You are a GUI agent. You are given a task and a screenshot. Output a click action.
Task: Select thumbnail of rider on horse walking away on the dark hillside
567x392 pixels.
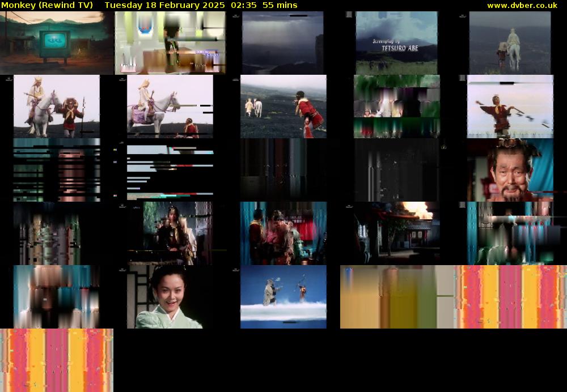tap(510, 42)
